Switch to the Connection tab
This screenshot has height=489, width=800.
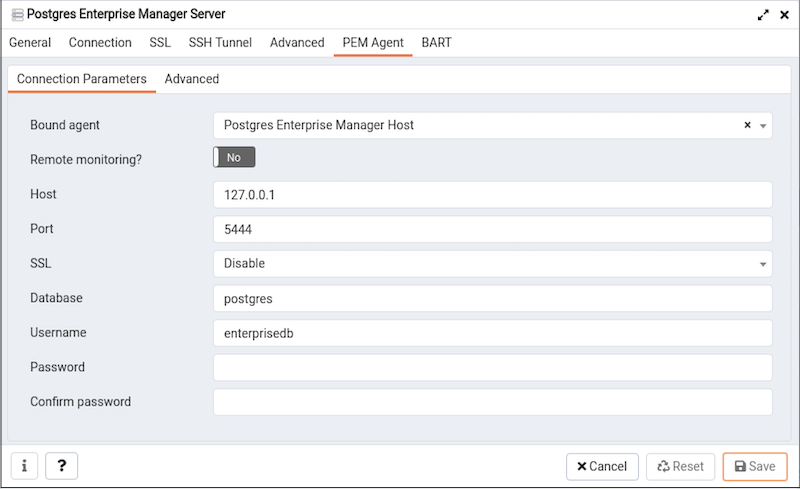point(100,42)
